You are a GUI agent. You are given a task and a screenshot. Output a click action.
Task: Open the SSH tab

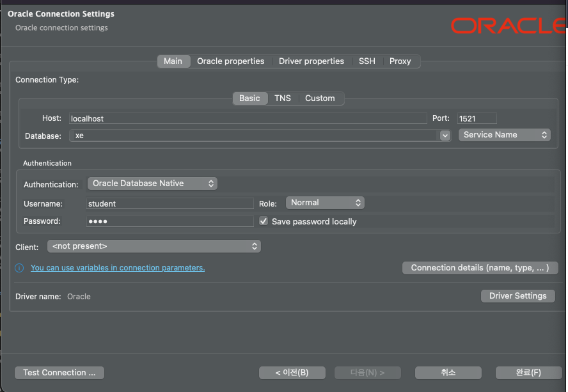pos(367,61)
